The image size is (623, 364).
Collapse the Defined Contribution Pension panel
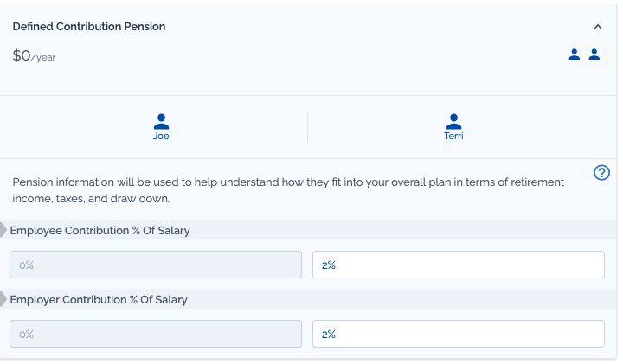[x=598, y=27]
